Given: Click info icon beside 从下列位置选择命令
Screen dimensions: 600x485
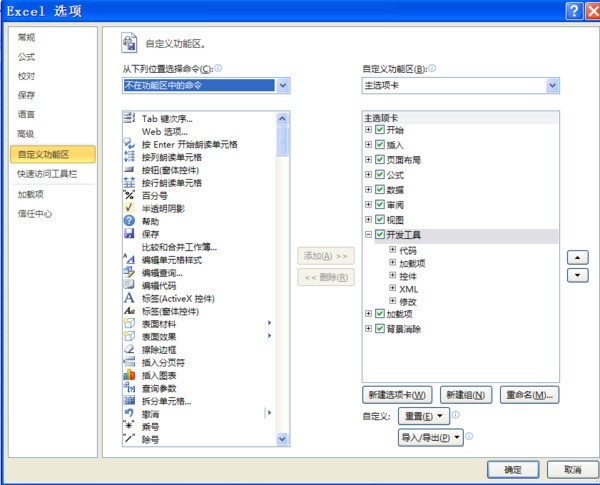Looking at the screenshot, I should click(x=218, y=68).
